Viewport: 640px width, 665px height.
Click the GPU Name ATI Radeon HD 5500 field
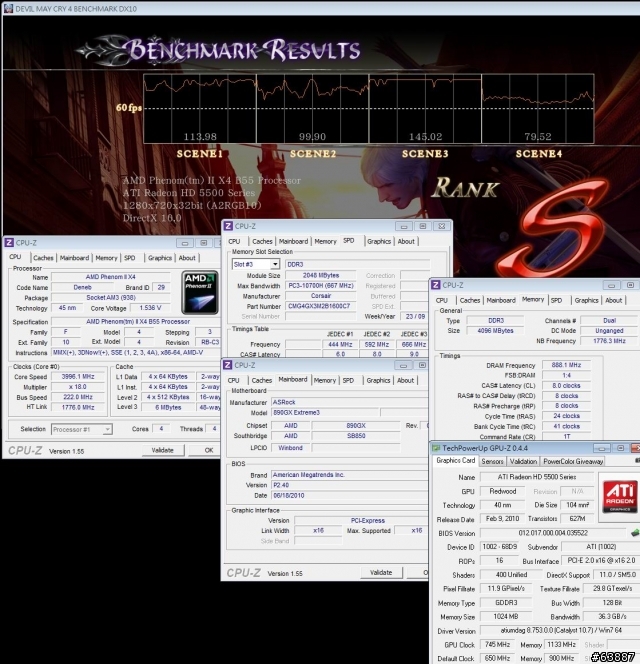(537, 477)
